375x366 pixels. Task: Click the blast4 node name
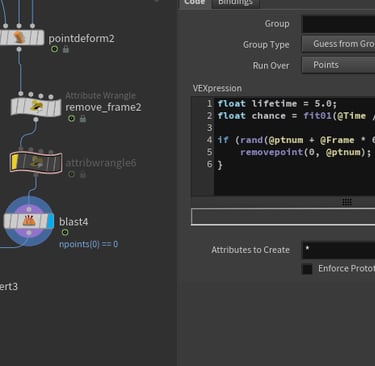(x=74, y=222)
